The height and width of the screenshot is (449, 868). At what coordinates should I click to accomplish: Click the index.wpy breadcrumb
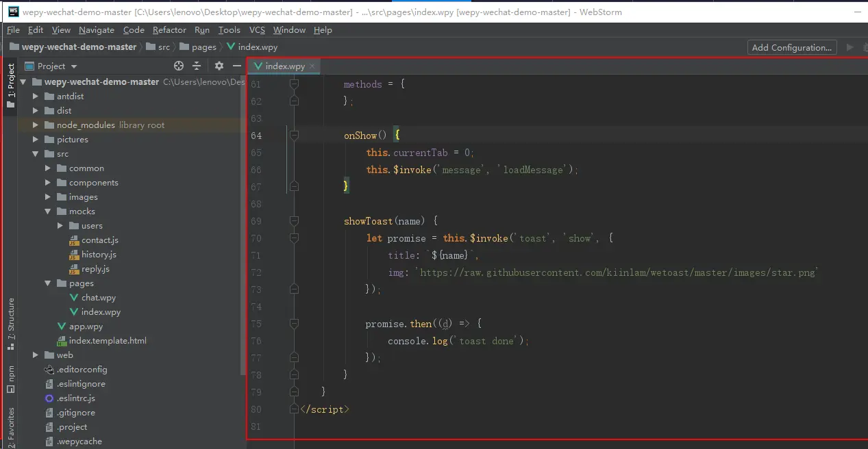251,47
